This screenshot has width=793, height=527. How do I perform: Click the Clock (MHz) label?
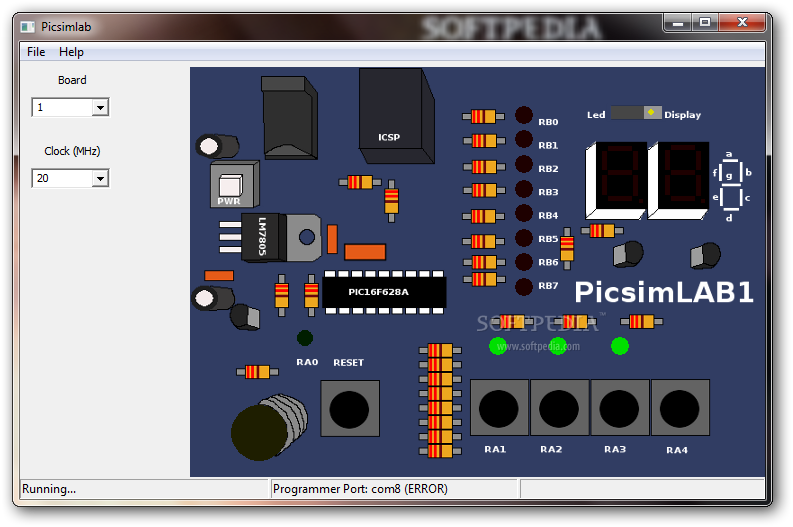(72, 151)
